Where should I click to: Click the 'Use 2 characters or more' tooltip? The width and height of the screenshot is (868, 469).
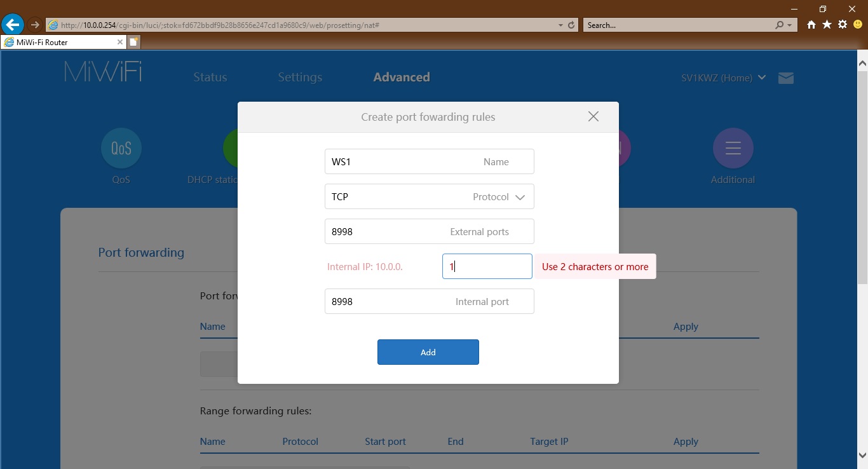pos(595,266)
